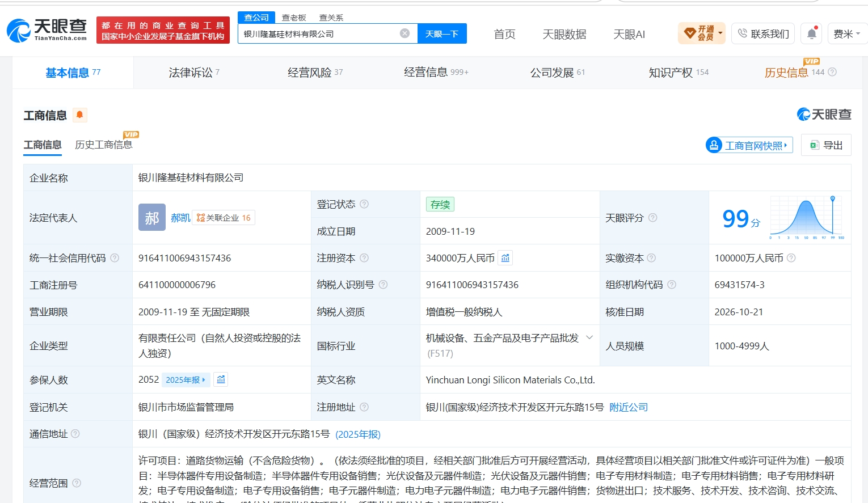Click the 导出 export button
This screenshot has width=868, height=503.
pyautogui.click(x=826, y=145)
